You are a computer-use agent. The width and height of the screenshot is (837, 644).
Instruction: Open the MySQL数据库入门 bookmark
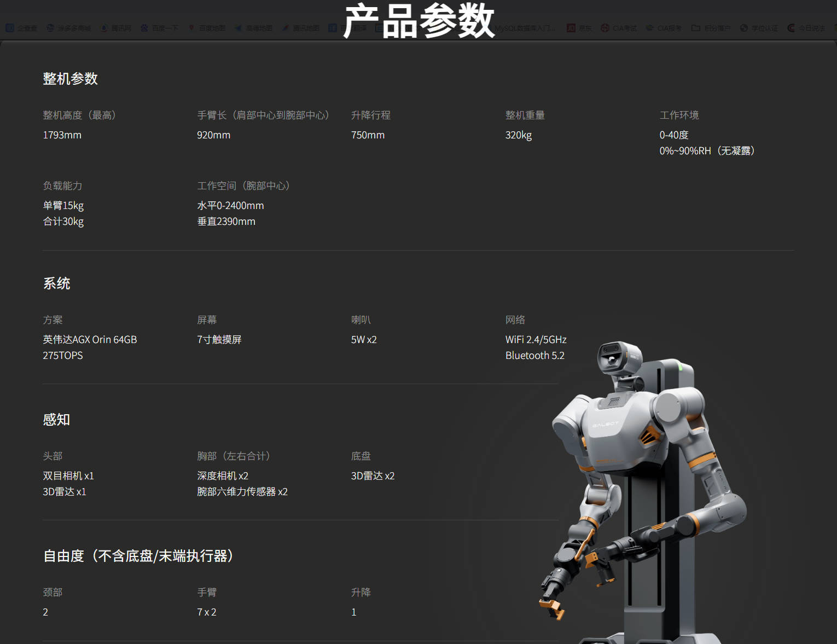[525, 28]
